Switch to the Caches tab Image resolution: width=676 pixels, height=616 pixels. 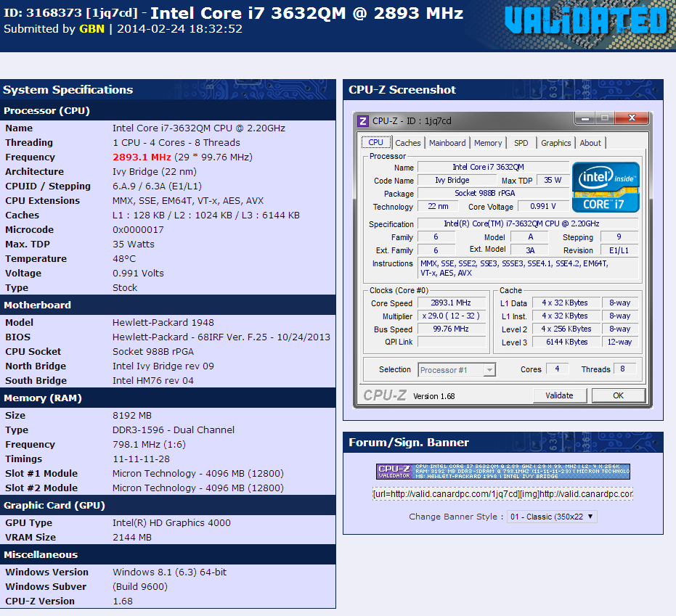click(x=408, y=143)
